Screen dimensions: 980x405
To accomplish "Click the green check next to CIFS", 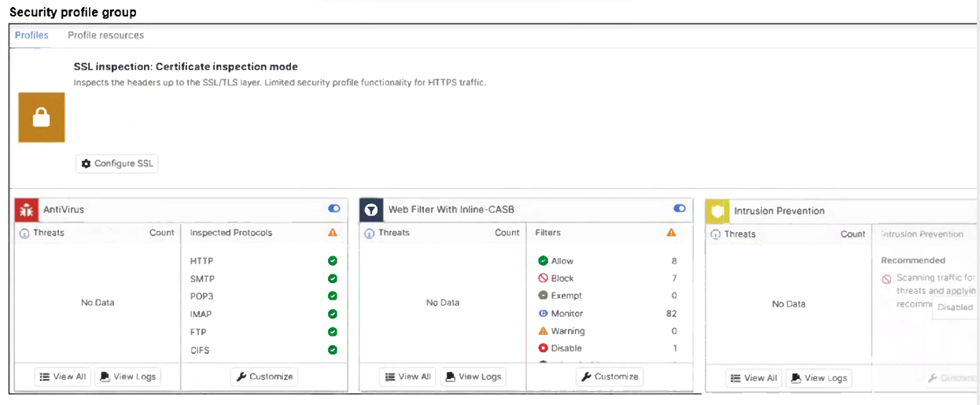I will (332, 350).
